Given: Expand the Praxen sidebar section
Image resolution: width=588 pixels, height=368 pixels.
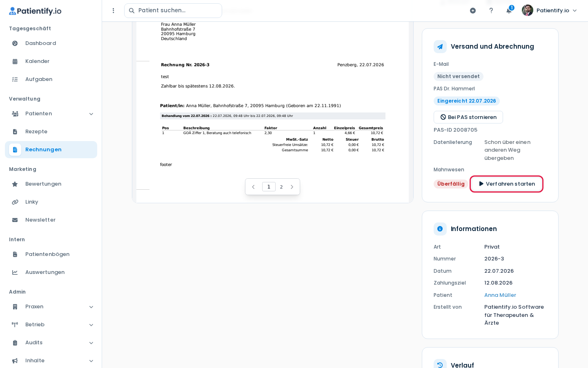Looking at the screenshot, I should [51, 307].
